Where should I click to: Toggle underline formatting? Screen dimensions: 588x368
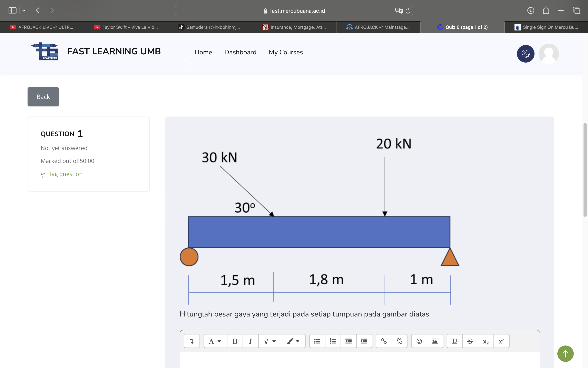coord(454,341)
